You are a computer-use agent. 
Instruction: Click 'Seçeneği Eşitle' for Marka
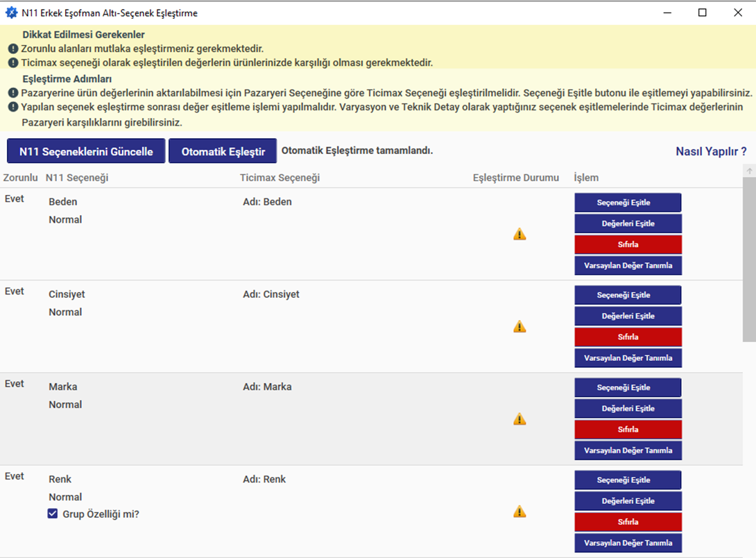click(628, 388)
